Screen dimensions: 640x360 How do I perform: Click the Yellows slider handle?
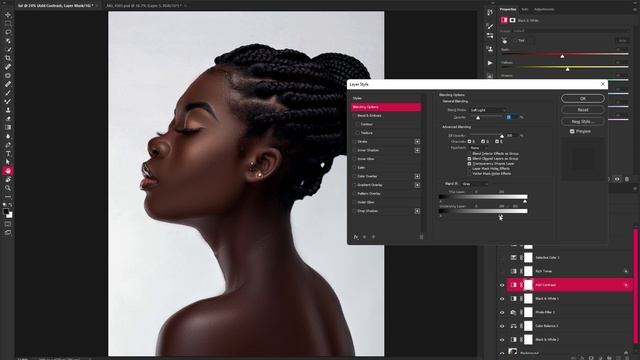click(567, 69)
